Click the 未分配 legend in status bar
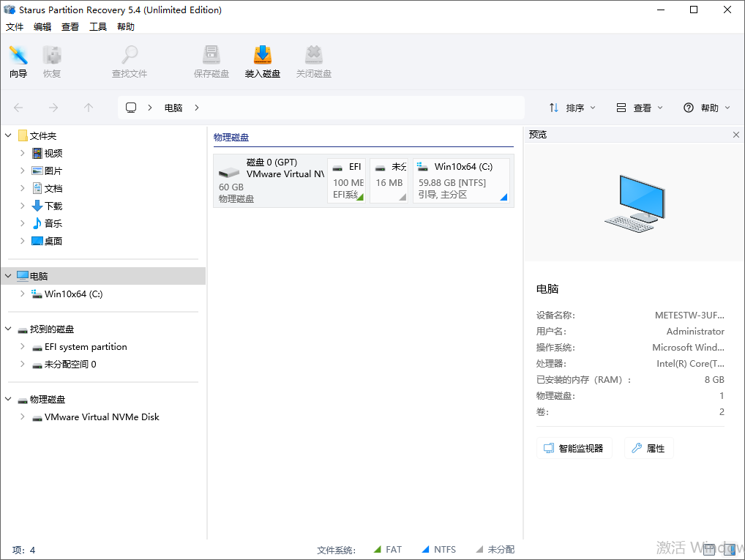Image resolution: width=745 pixels, height=560 pixels. click(x=495, y=550)
